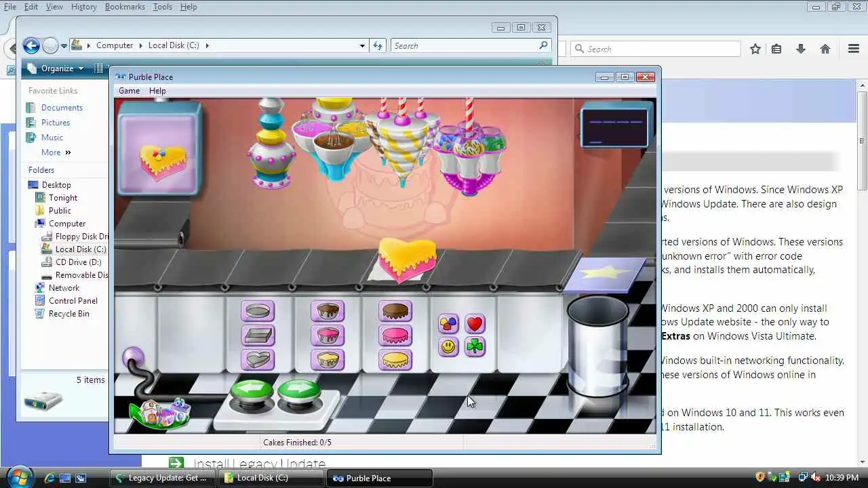The image size is (868, 488).
Task: Add the smiley face decoration
Action: (x=448, y=347)
